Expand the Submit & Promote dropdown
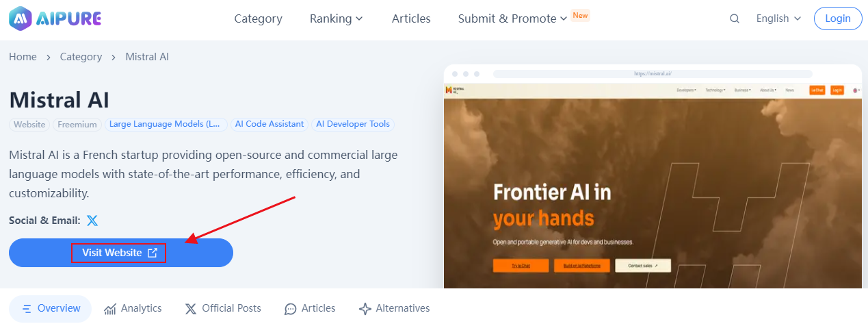868x324 pixels. pos(513,18)
